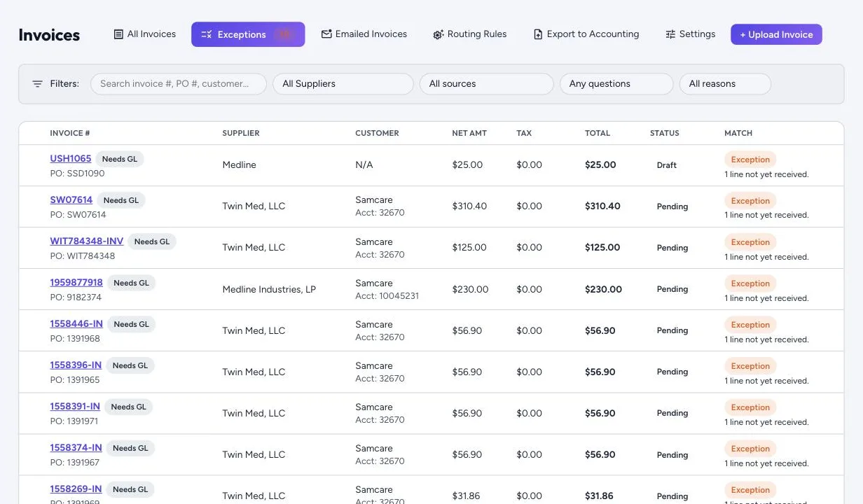The width and height of the screenshot is (863, 504).
Task: Click Needs GL tag on 1558446-IN
Action: click(x=131, y=324)
